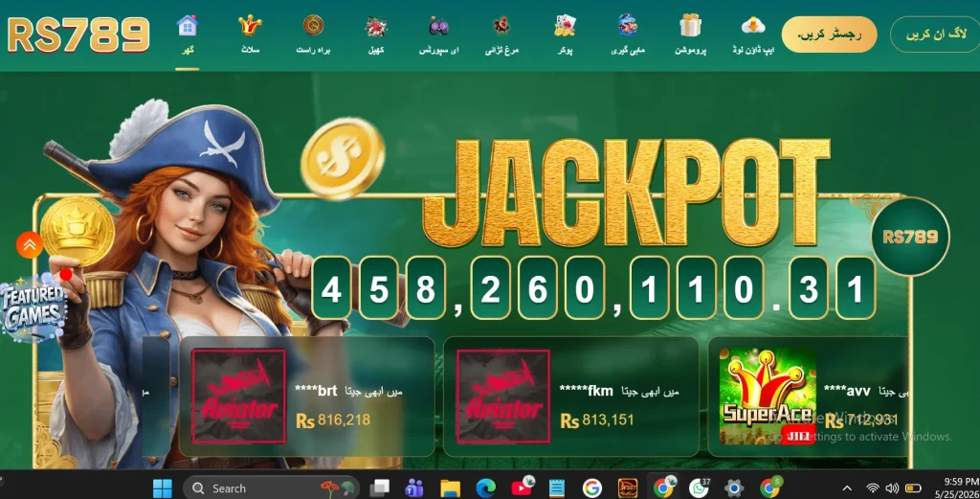Click winner name *****fkm

[587, 391]
